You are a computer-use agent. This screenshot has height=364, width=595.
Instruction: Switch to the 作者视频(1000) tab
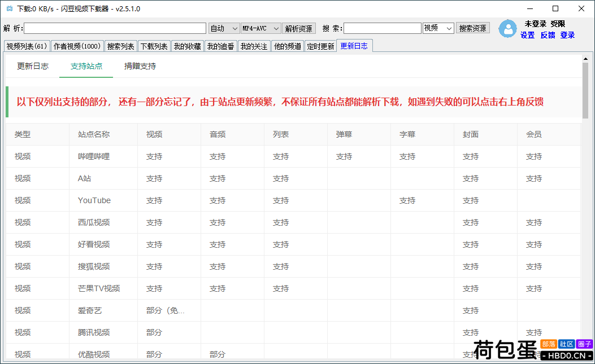coord(77,46)
